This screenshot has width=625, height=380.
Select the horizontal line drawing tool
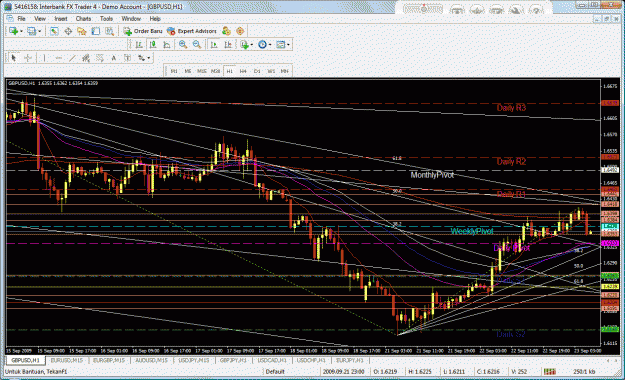click(x=58, y=58)
